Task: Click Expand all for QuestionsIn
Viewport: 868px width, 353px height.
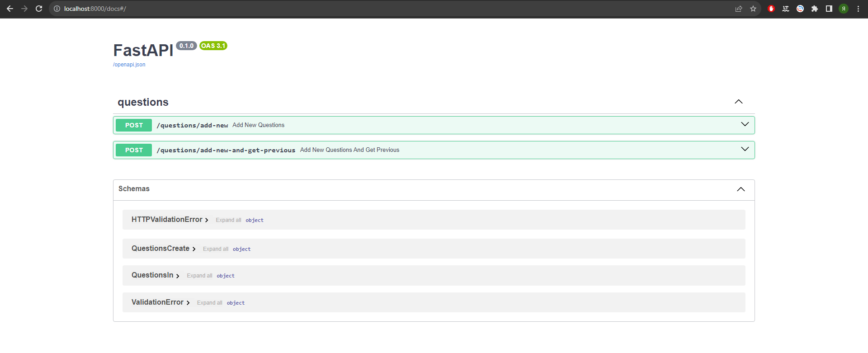Action: click(x=199, y=276)
